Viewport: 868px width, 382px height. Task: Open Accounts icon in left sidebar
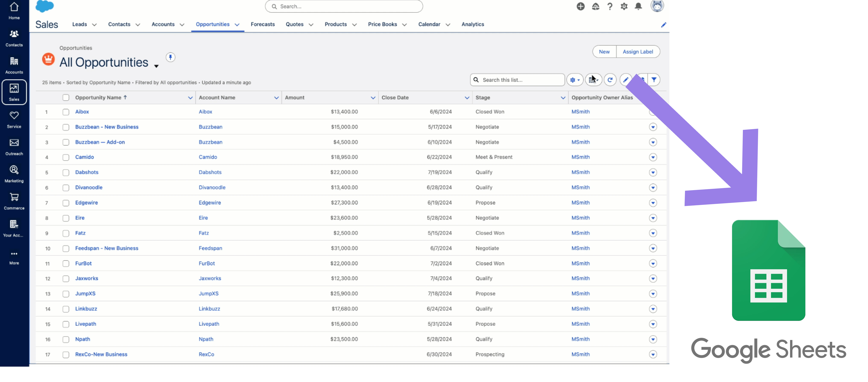(14, 65)
